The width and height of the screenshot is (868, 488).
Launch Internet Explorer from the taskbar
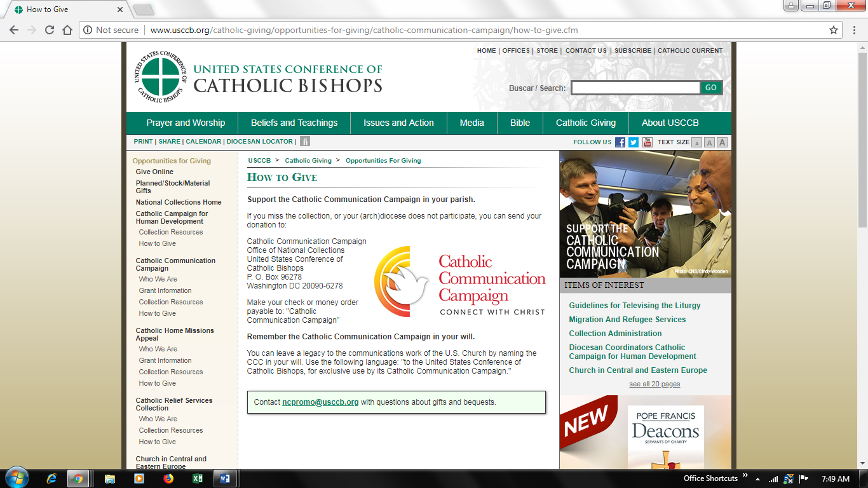(x=52, y=478)
